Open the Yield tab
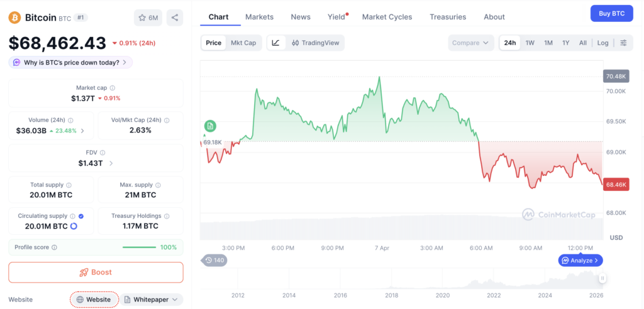Viewport: 644px width, 309px height. (x=337, y=17)
